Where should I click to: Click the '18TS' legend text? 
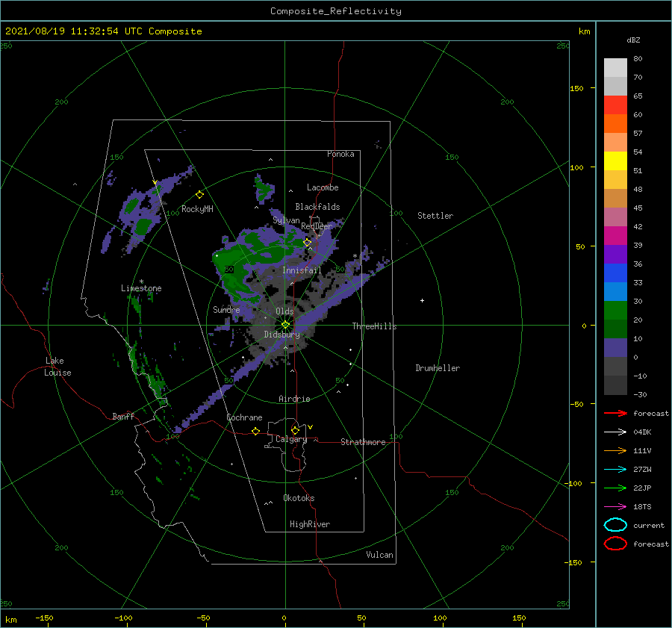(x=642, y=507)
